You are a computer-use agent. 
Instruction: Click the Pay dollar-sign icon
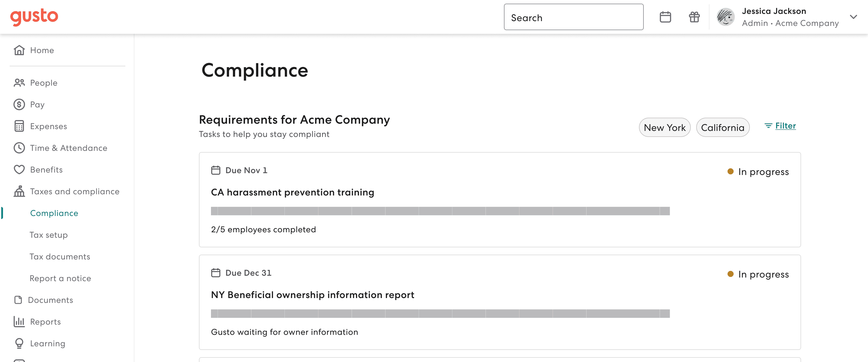19,105
